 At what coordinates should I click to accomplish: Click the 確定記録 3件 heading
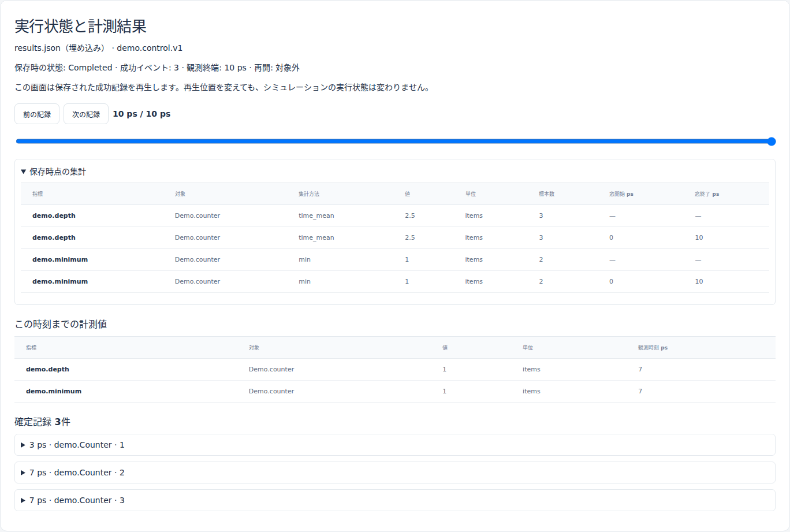point(42,422)
